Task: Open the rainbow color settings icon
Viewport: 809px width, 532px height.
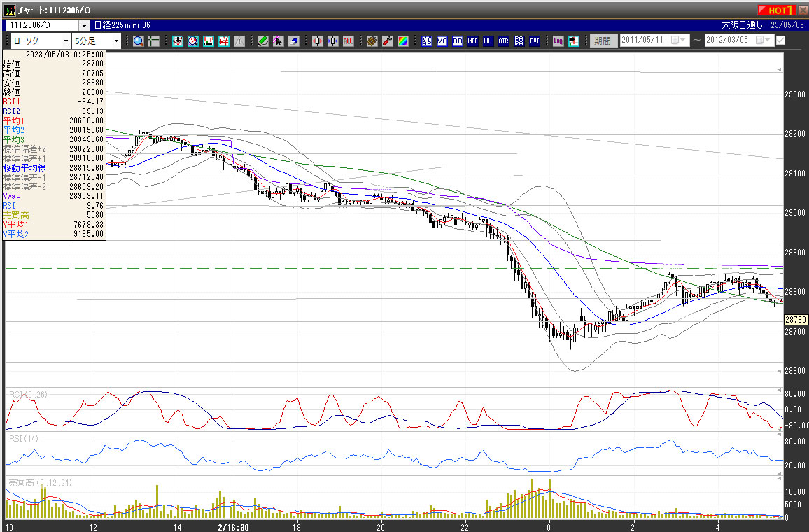Action: click(403, 41)
